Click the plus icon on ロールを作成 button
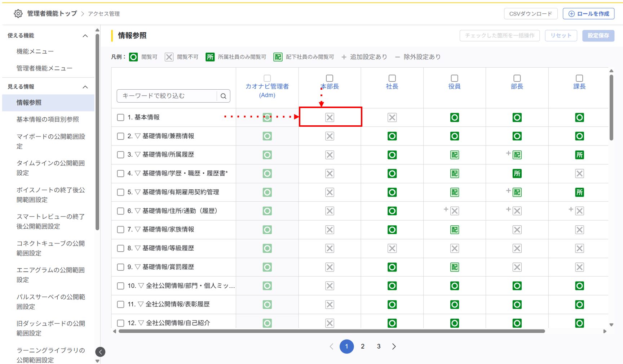 [x=571, y=14]
